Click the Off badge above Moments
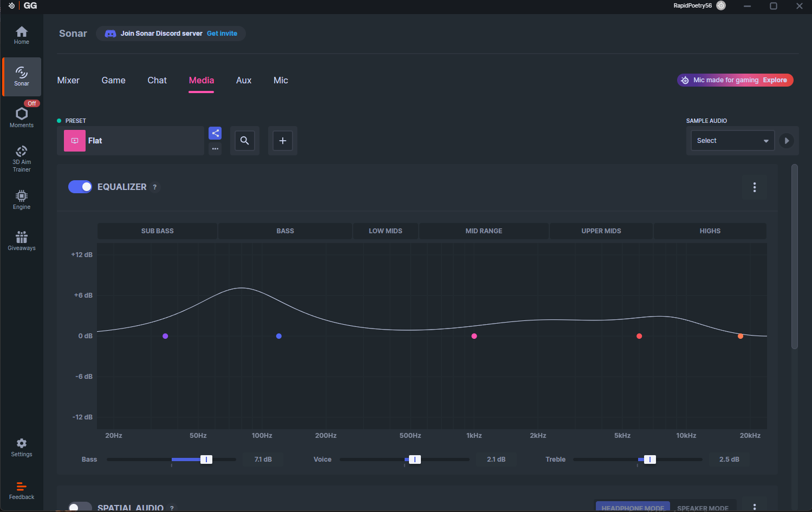The image size is (812, 512). tap(32, 103)
